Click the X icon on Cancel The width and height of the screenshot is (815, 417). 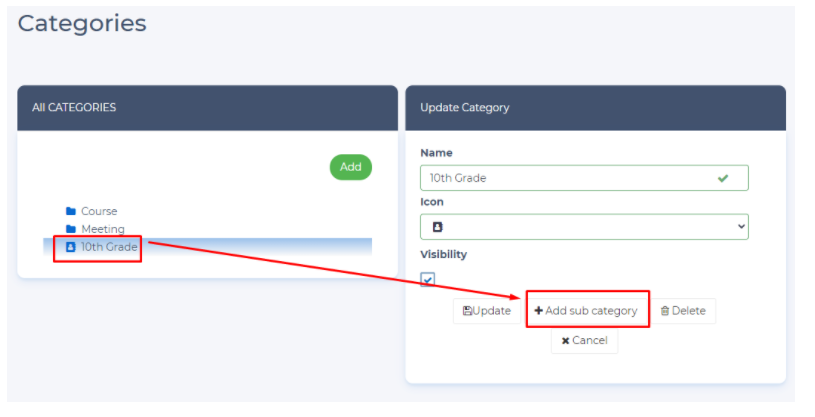point(565,341)
